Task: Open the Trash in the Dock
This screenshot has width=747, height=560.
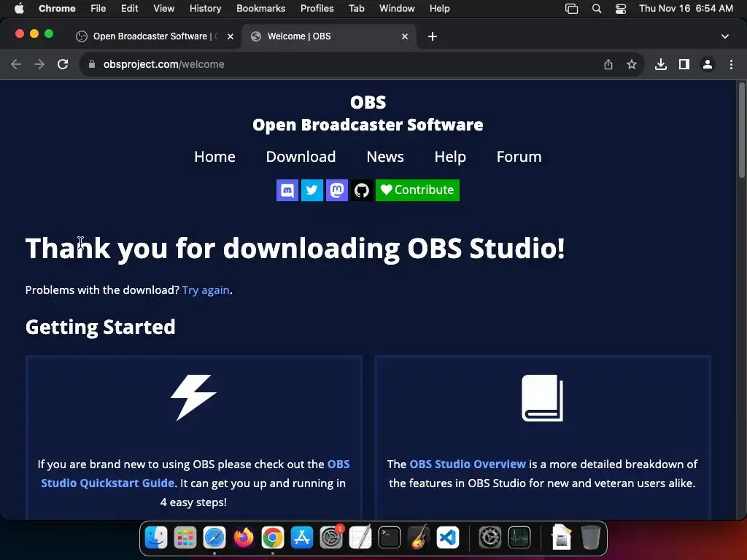Action: (x=591, y=538)
